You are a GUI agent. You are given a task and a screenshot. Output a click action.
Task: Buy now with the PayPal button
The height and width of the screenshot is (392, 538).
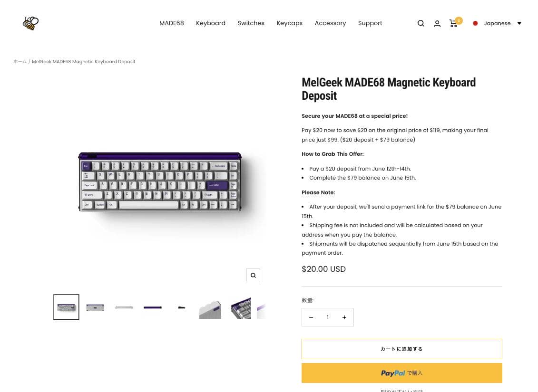[x=401, y=373]
